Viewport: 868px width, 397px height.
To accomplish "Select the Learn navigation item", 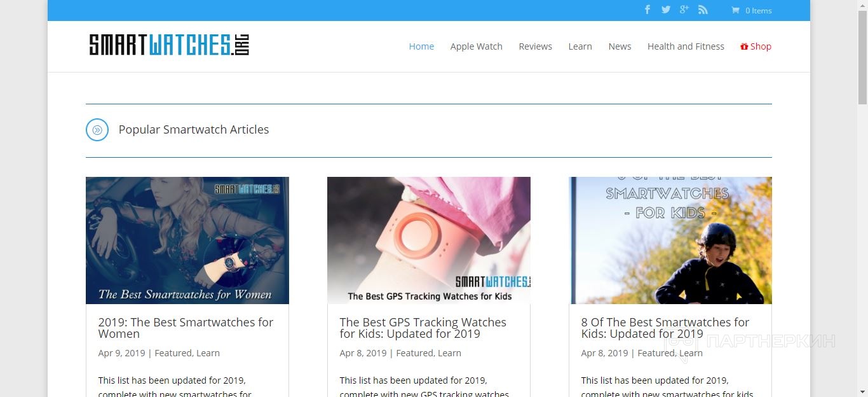I will [x=580, y=46].
